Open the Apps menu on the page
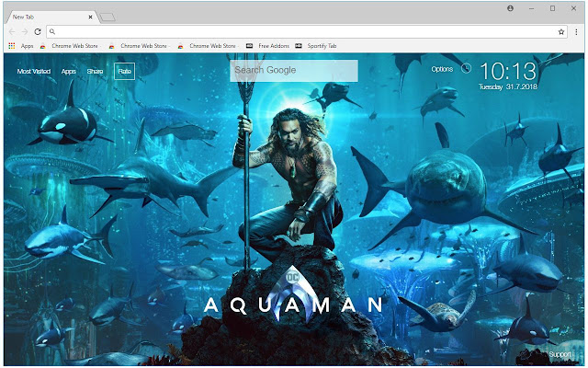The width and height of the screenshot is (588, 368). pyautogui.click(x=69, y=72)
